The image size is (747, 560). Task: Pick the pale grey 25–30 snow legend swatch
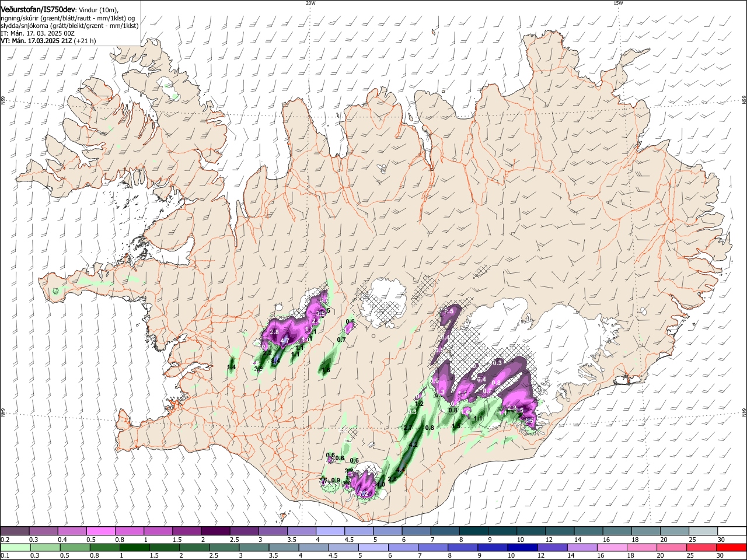tap(703, 531)
